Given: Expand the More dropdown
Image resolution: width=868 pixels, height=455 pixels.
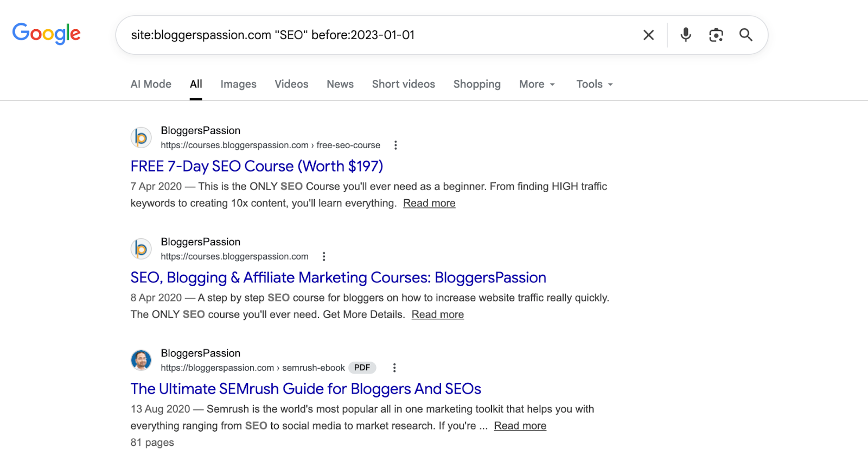Looking at the screenshot, I should (x=537, y=84).
